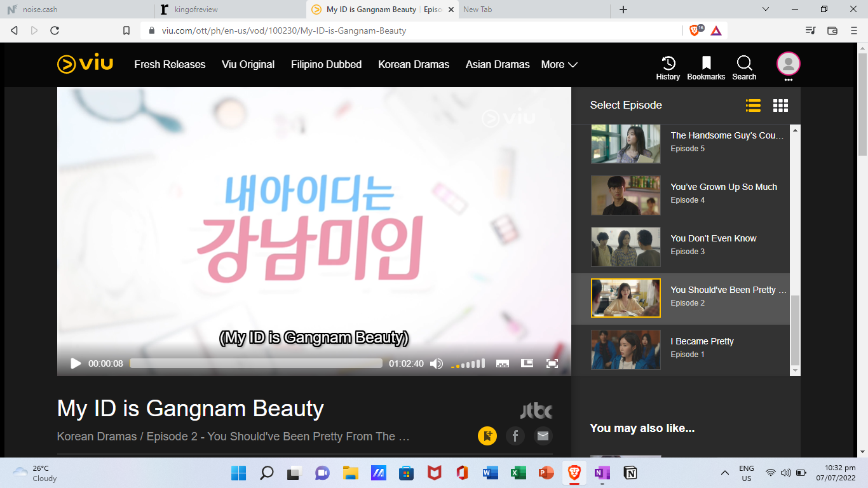Follow the Korean Dramas breadcrumb link
This screenshot has width=868, height=488.
pyautogui.click(x=97, y=437)
